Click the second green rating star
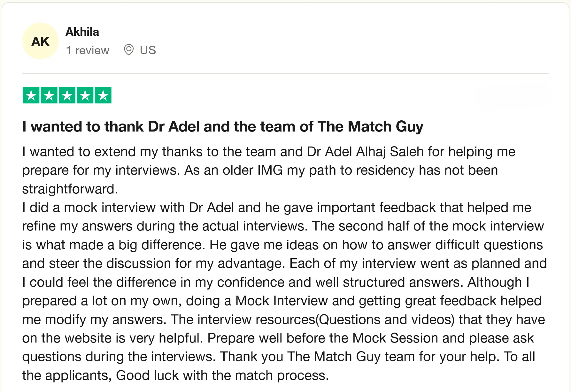The image size is (571, 392). (x=49, y=95)
